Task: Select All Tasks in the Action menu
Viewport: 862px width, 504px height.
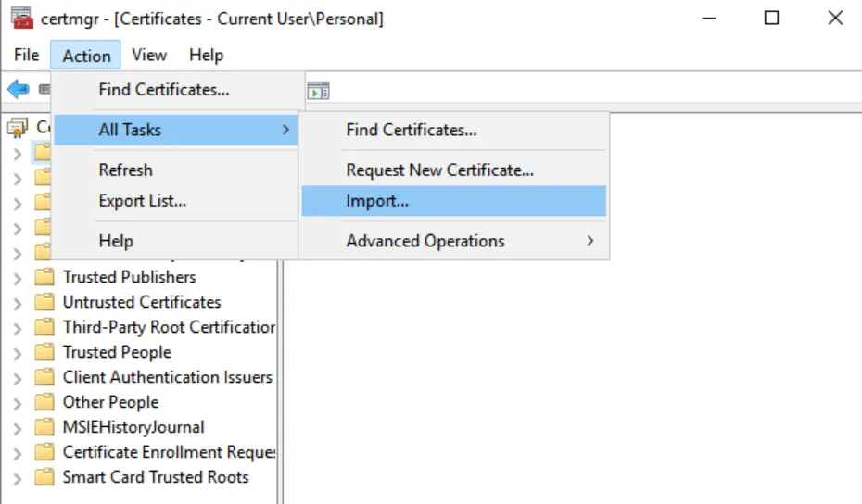Action: 176,130
